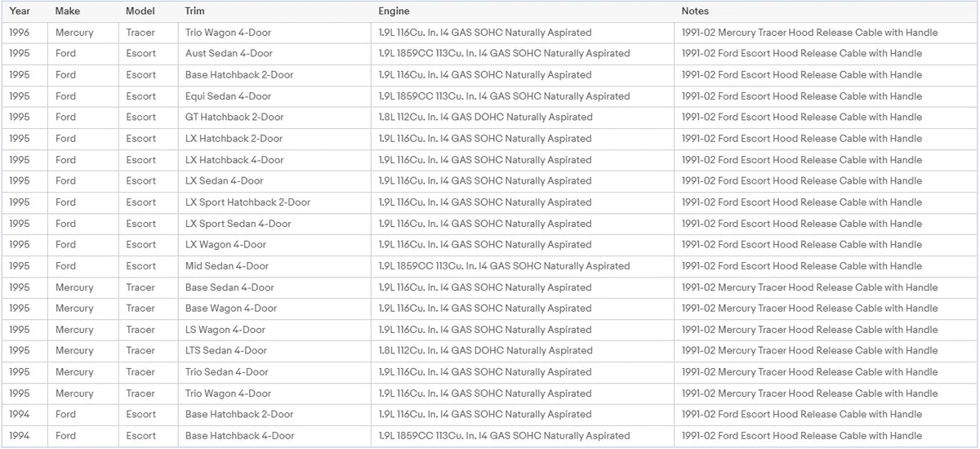Select Mid Sedan 4-Door trim cell
The image size is (980, 449).
click(x=274, y=266)
